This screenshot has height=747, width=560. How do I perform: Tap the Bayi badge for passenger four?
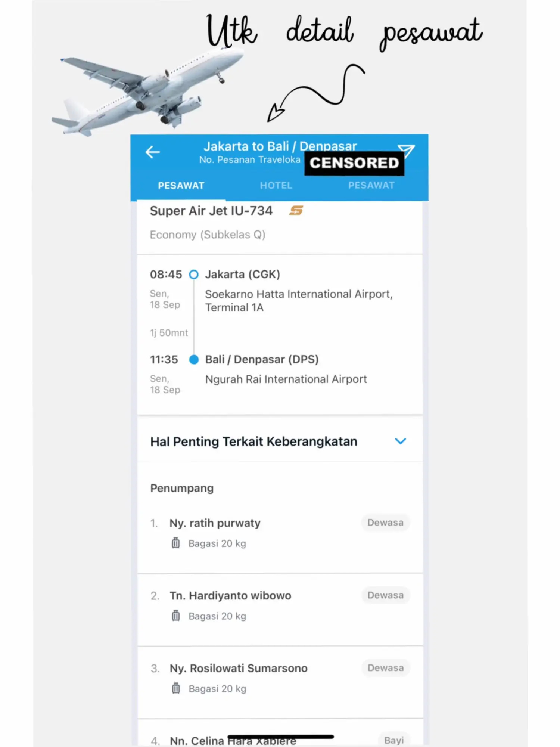[x=394, y=740]
